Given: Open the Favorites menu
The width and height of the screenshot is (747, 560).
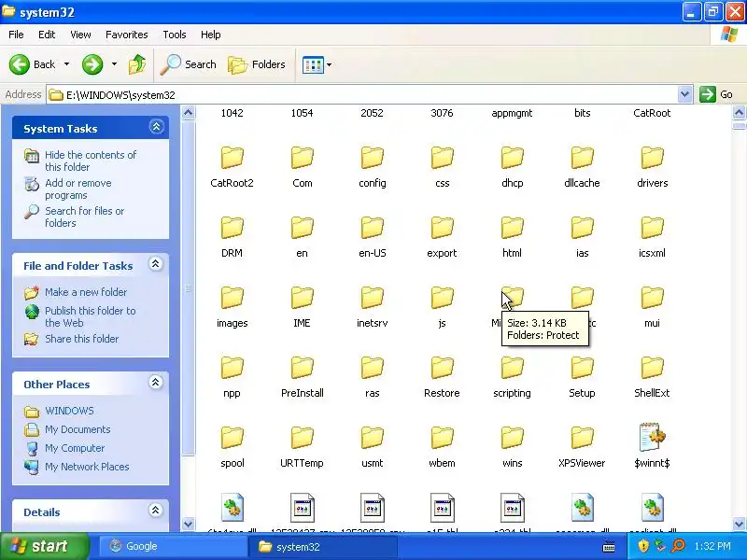Looking at the screenshot, I should click(127, 35).
